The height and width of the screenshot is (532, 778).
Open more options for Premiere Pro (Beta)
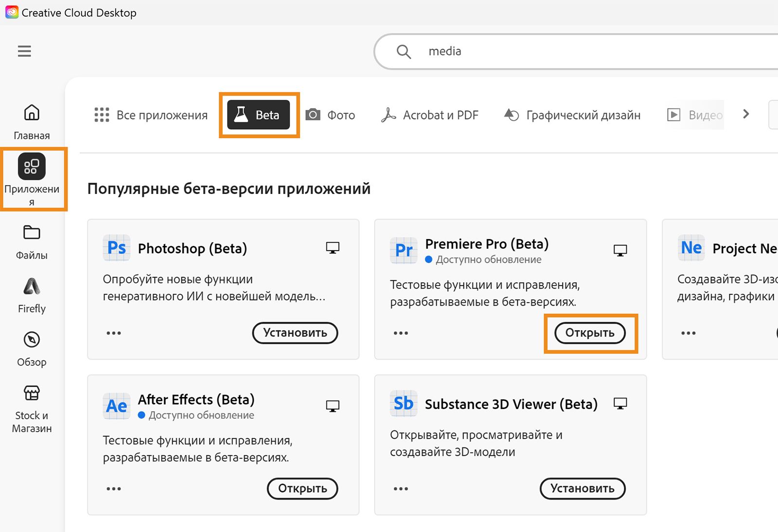[401, 333]
